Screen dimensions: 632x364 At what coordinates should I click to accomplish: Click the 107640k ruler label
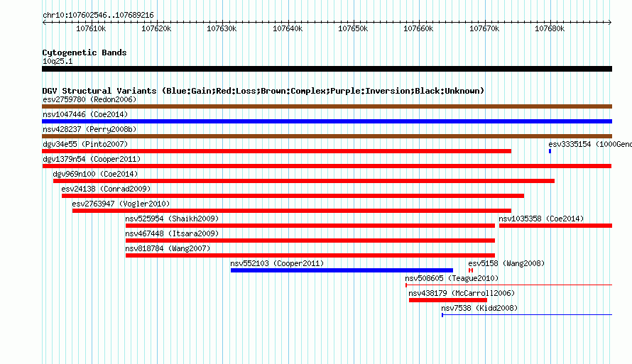[x=288, y=28]
